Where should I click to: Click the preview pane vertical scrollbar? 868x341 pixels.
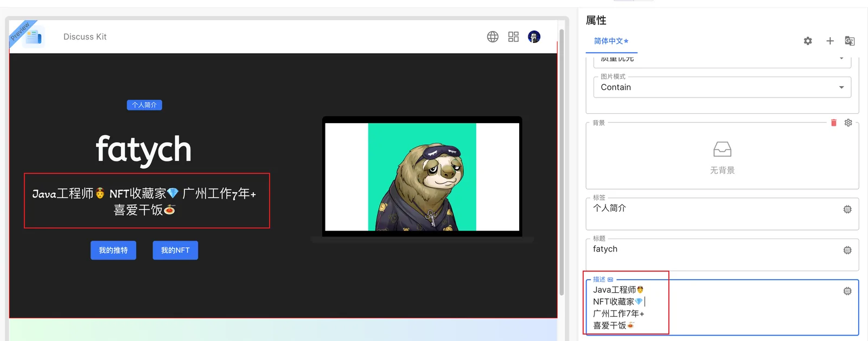point(561,162)
